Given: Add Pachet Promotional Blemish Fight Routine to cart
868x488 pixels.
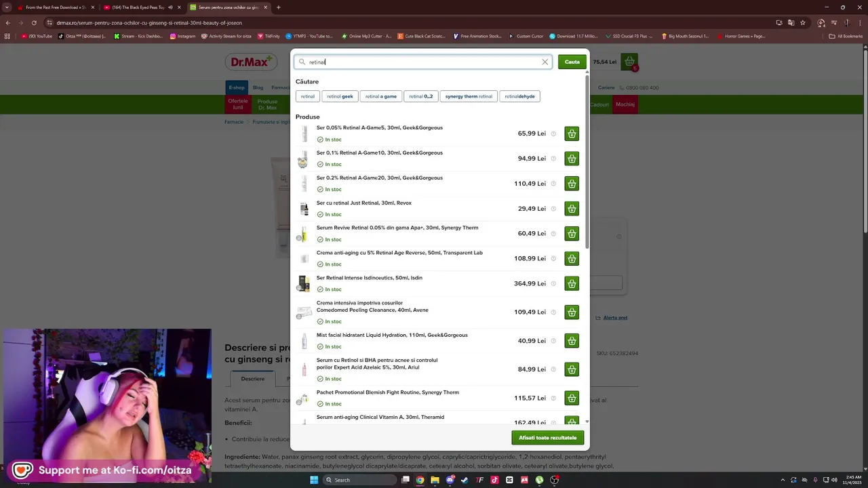Looking at the screenshot, I should pos(572,398).
